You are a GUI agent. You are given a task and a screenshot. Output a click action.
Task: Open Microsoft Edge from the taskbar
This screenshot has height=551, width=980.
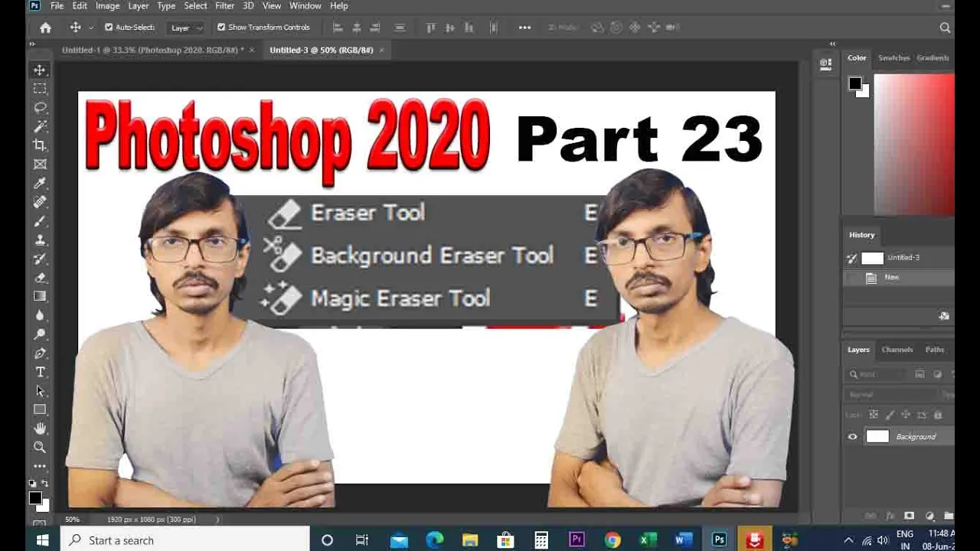tap(434, 540)
